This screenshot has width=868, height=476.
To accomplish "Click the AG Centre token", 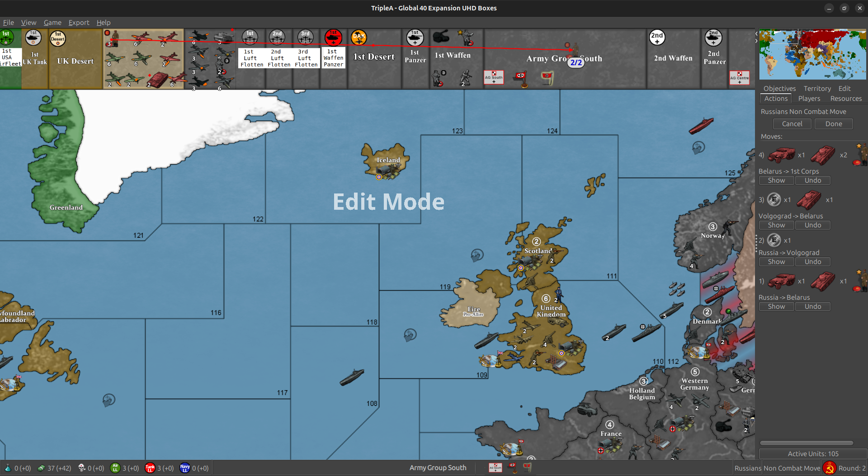I will pyautogui.click(x=739, y=78).
